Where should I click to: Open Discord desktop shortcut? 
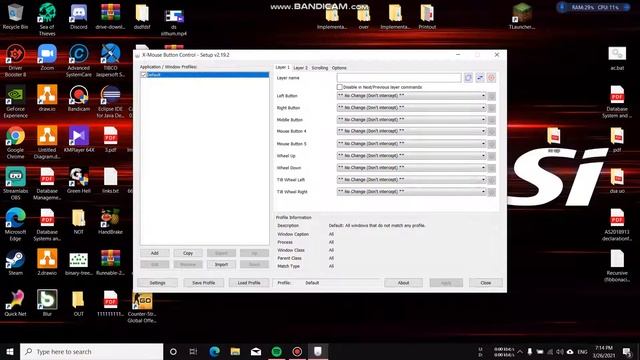point(78,17)
